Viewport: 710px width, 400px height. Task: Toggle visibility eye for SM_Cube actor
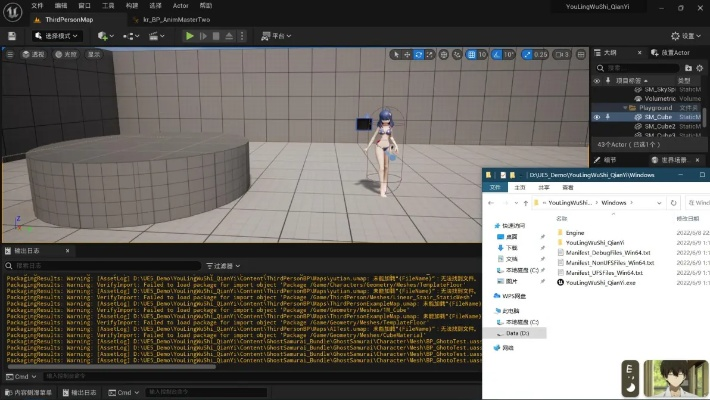[x=597, y=117]
